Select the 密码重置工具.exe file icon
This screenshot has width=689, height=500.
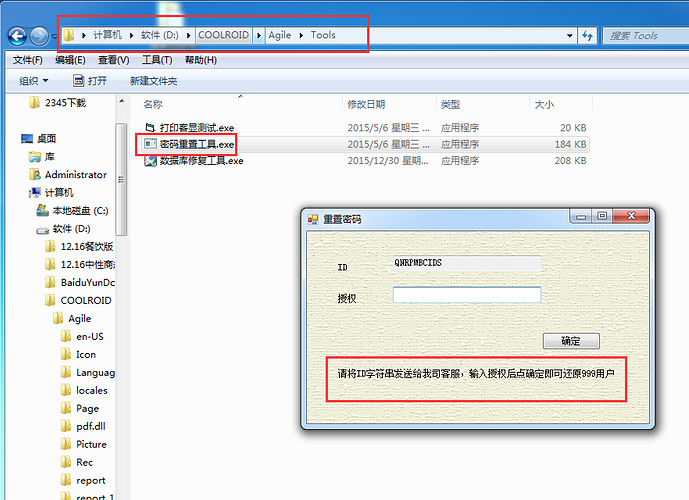(150, 144)
